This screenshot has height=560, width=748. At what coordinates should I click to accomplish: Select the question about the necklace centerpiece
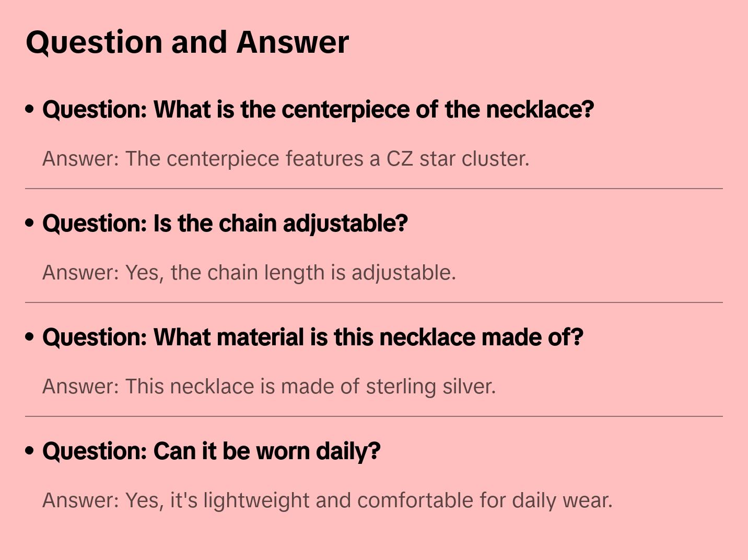point(318,110)
